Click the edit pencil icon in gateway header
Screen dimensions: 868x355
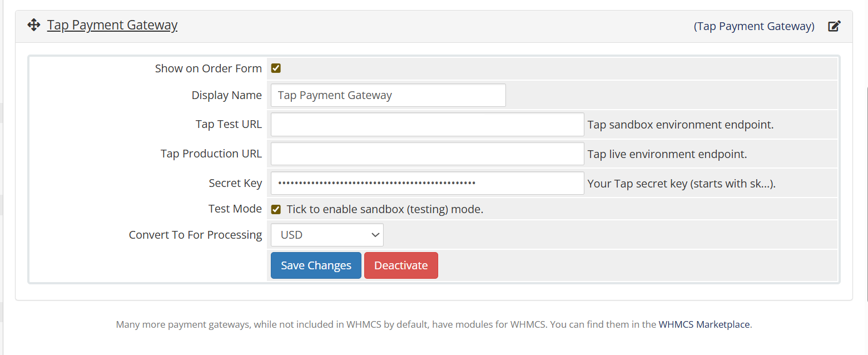[x=834, y=26]
